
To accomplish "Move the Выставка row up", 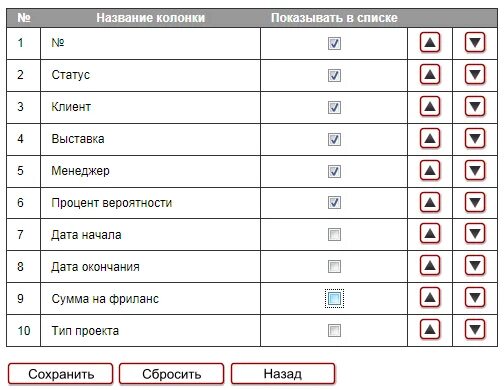I will coord(430,138).
